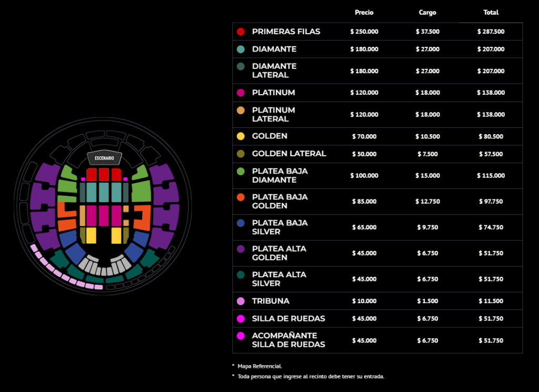Pick the magenta Platinum legend dot
This screenshot has height=392, width=539.
tap(241, 93)
